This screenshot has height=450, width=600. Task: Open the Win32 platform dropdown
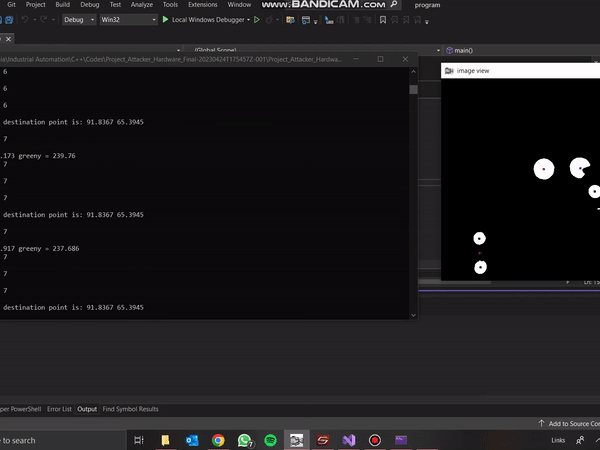(127, 19)
